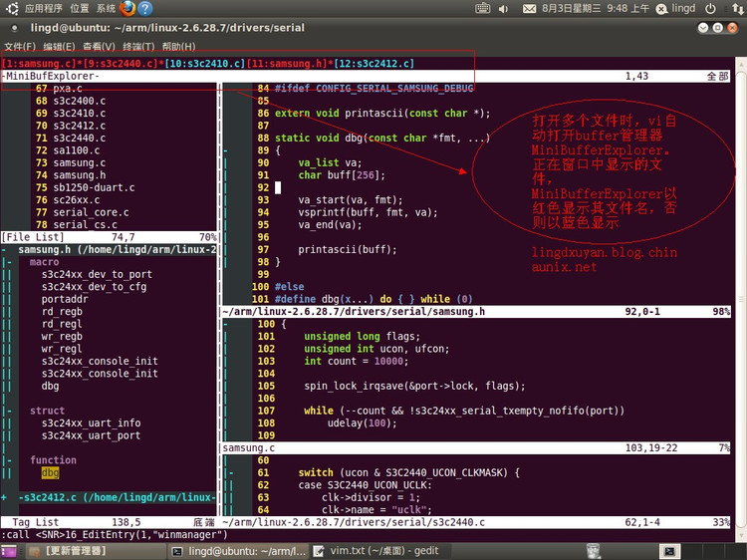Select file s3c2440.c in File List
The width and height of the screenshot is (747, 560).
click(80, 139)
